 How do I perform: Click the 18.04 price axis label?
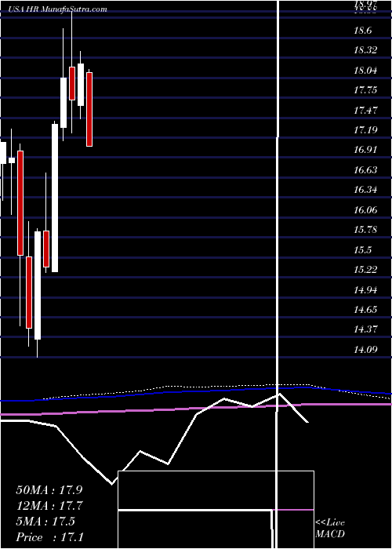(x=365, y=71)
